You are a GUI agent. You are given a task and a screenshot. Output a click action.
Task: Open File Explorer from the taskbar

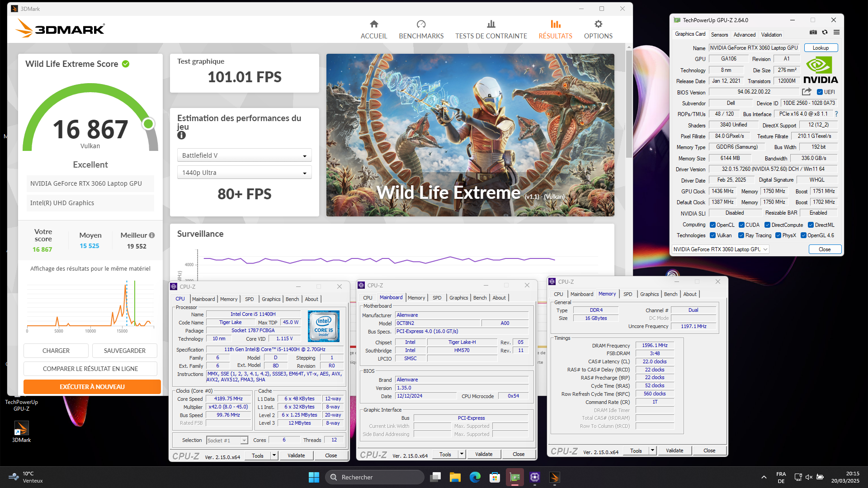[455, 477]
